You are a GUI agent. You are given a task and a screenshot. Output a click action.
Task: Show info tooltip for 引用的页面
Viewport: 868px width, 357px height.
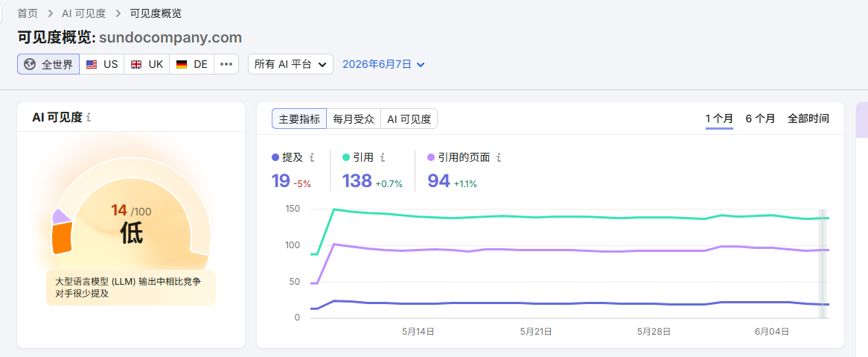(x=499, y=157)
